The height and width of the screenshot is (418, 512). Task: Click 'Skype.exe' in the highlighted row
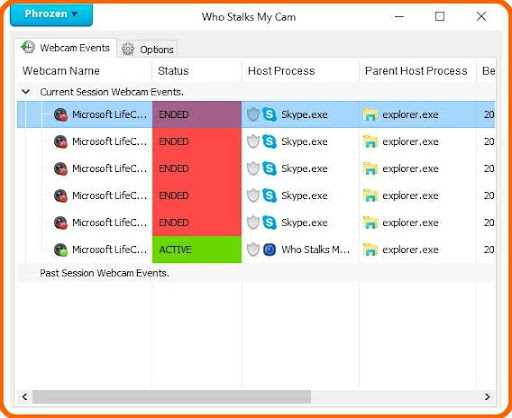click(304, 115)
